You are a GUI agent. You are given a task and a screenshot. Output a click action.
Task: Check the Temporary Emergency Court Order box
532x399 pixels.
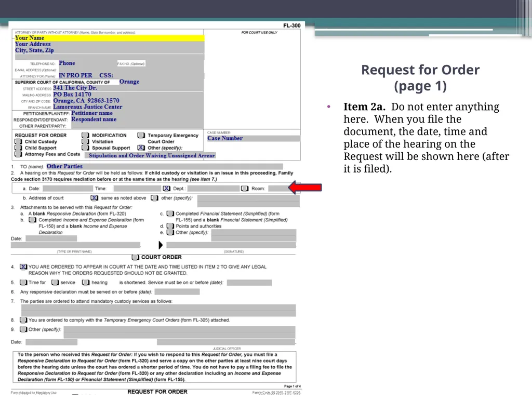[x=141, y=136]
